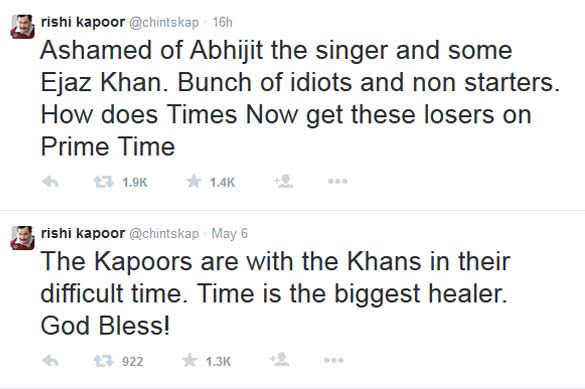Open the May 6 timestamp link
The width and height of the screenshot is (585, 389).
coord(229,234)
